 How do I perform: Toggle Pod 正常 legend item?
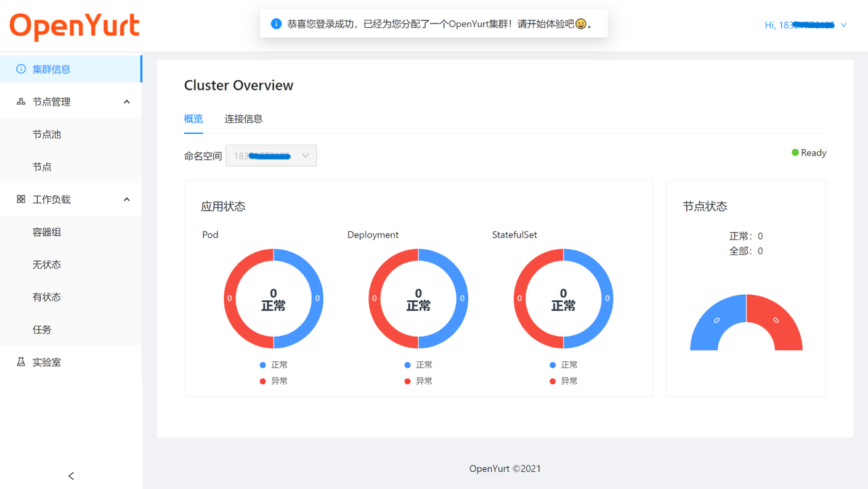click(274, 365)
